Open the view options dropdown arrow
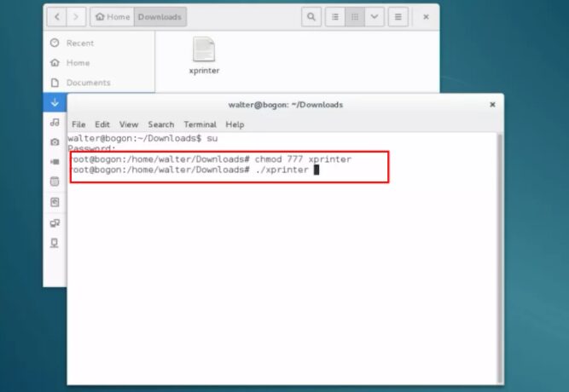The width and height of the screenshot is (569, 392). point(374,17)
